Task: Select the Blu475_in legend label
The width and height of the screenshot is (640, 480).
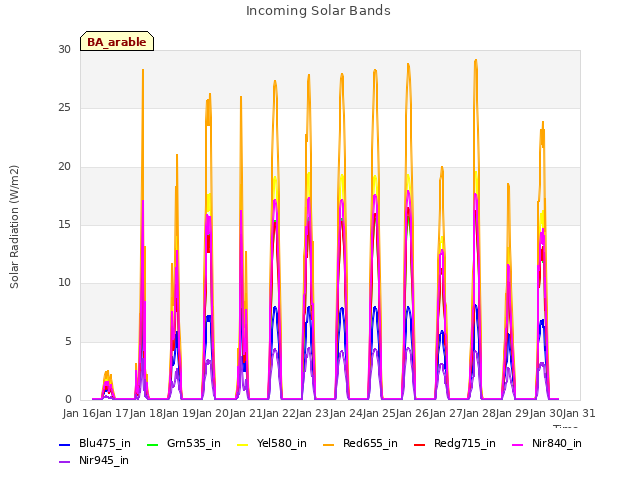Action: tap(105, 444)
